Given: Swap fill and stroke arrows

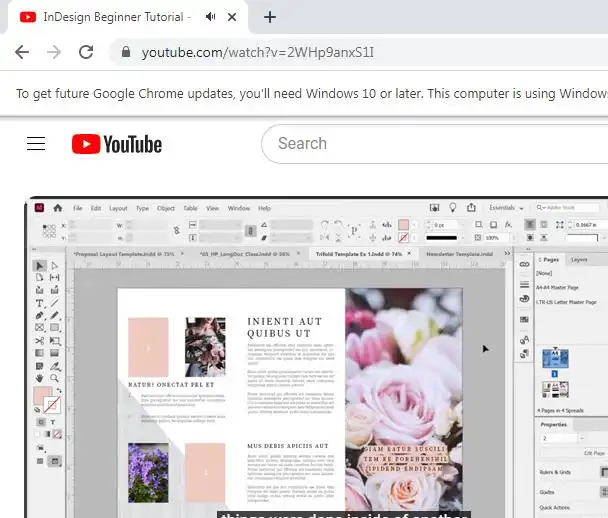Looking at the screenshot, I should tap(59, 390).
